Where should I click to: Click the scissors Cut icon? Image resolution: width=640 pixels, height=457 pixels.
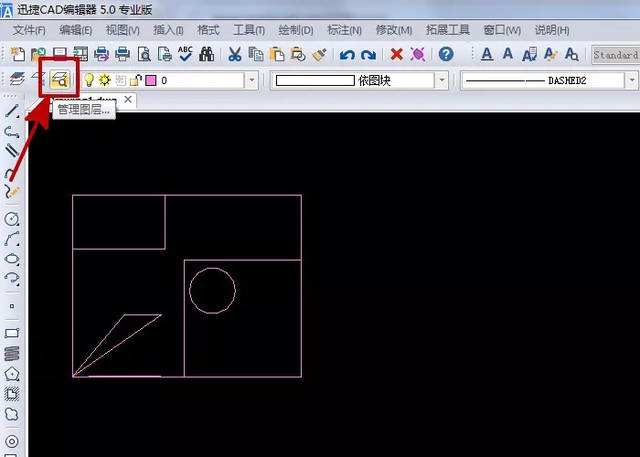pyautogui.click(x=235, y=54)
